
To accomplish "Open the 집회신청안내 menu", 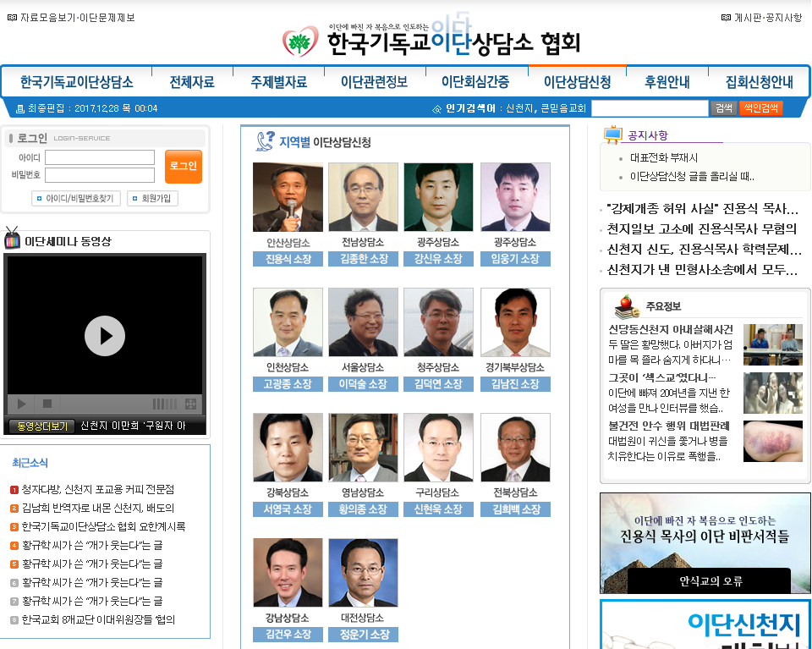I will [x=760, y=82].
